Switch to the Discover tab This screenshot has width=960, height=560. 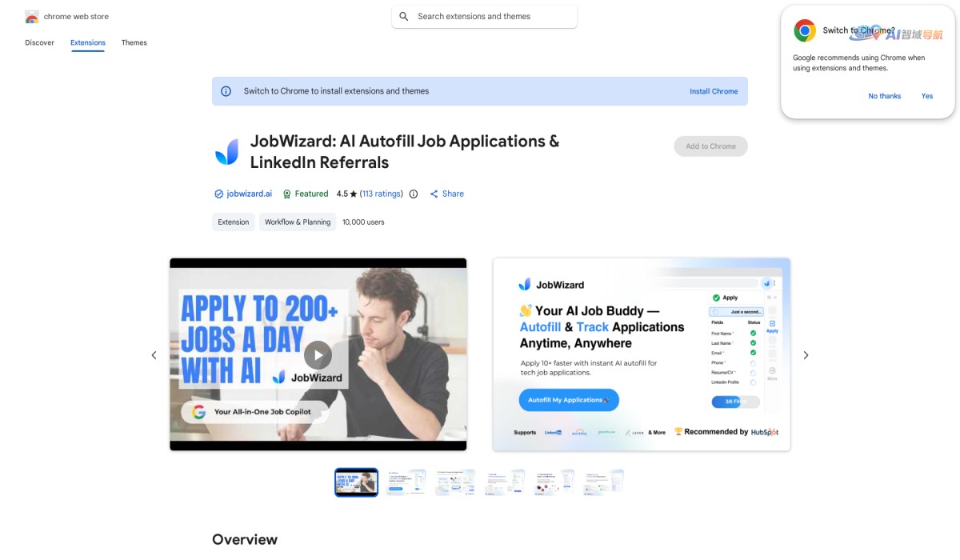coord(38,42)
